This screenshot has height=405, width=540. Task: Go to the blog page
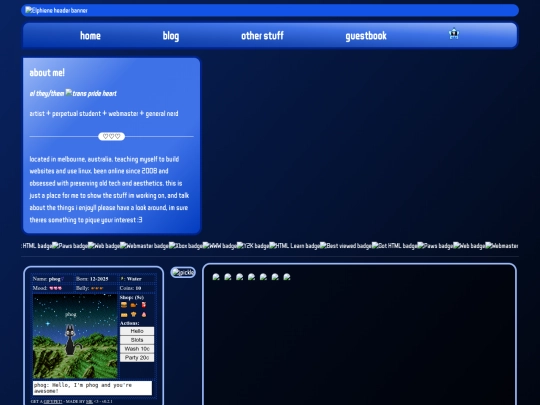coord(171,36)
